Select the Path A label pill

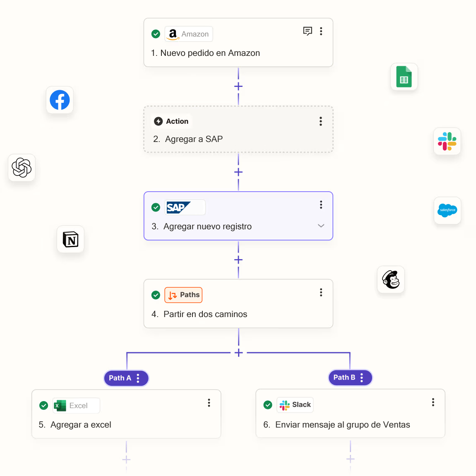click(x=120, y=378)
